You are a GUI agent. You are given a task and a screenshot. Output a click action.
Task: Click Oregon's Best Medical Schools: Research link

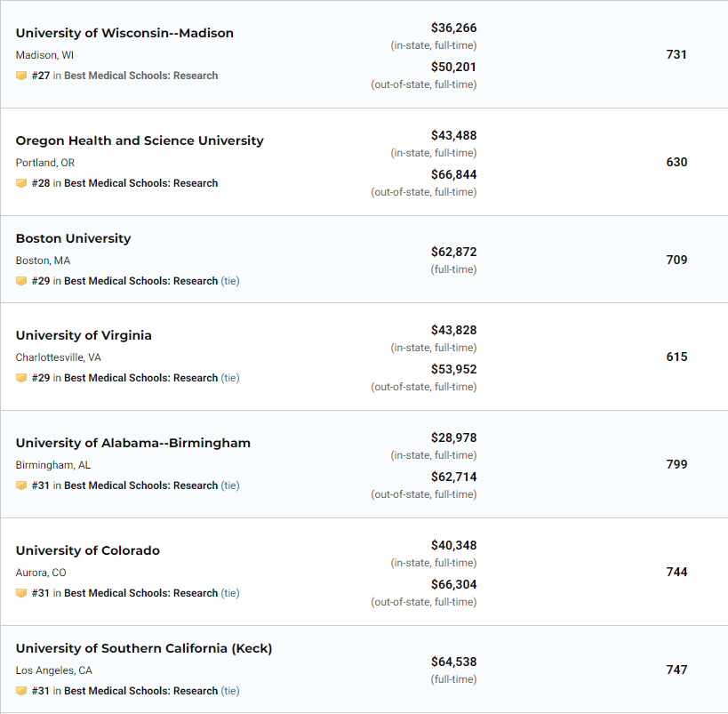pos(140,183)
